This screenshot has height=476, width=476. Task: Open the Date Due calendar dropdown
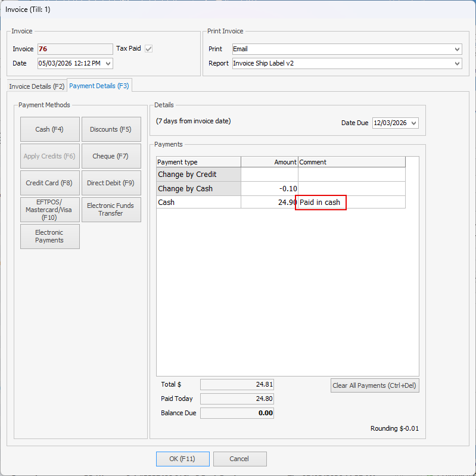point(413,123)
